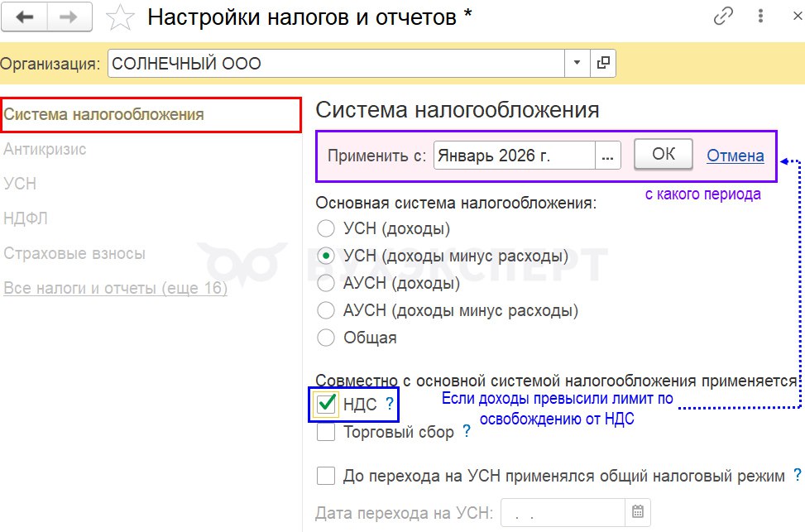Screen dimensions: 805x532
Task: Switch to the НДФЛ section
Action: [25, 218]
